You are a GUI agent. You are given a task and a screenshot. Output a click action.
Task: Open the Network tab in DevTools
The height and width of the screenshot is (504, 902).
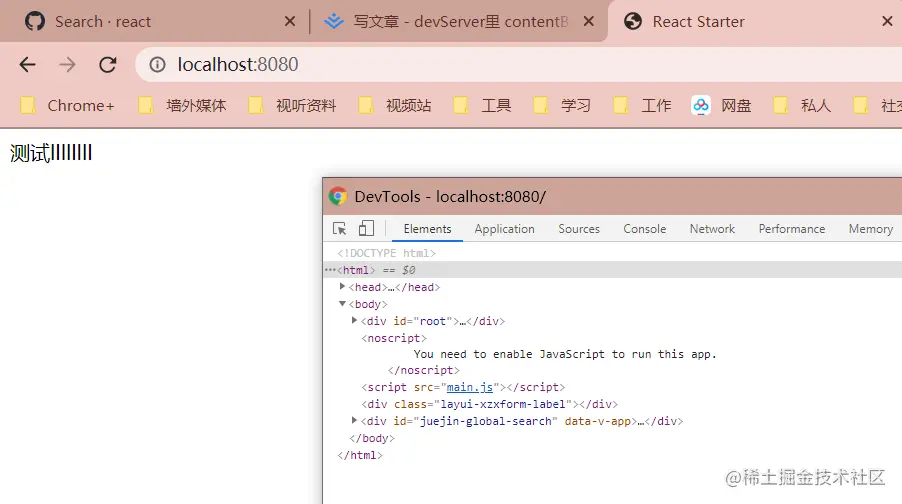[712, 229]
